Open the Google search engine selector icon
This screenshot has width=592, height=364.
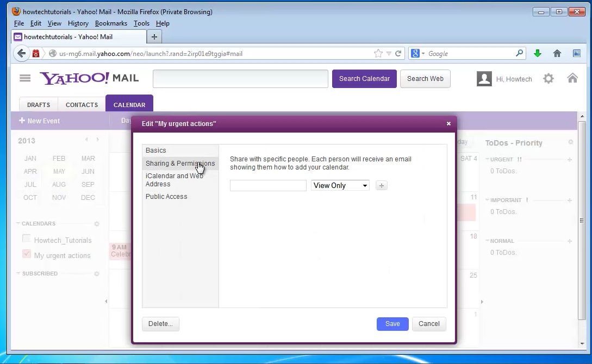tap(415, 54)
